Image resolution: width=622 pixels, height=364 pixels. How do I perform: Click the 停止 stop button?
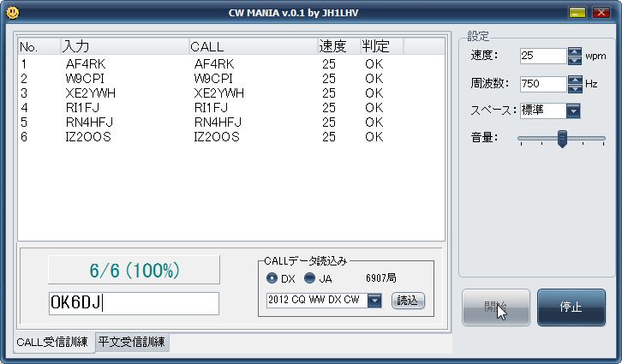(x=571, y=307)
